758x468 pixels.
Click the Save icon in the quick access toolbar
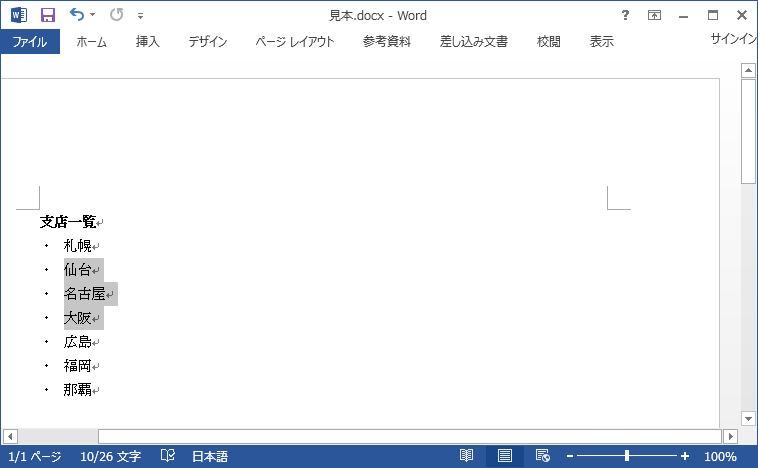(x=47, y=15)
